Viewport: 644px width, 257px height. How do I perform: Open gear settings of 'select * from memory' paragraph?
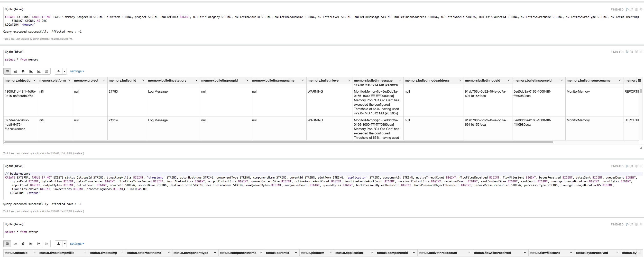click(641, 52)
